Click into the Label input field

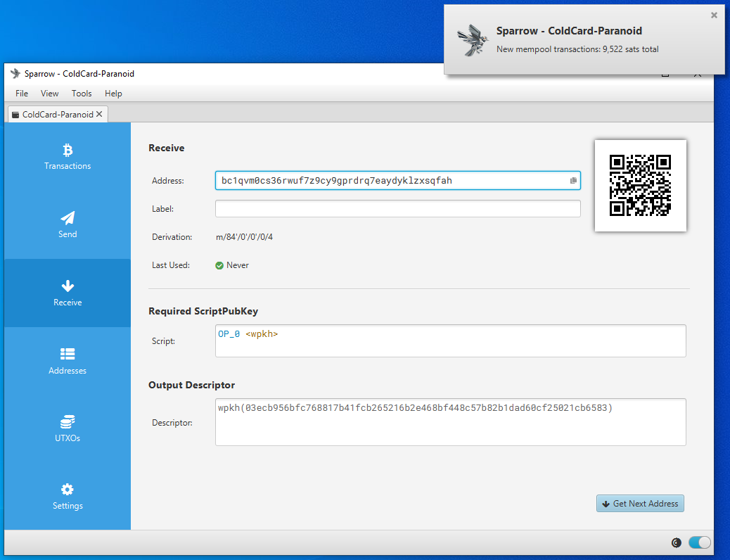click(397, 209)
